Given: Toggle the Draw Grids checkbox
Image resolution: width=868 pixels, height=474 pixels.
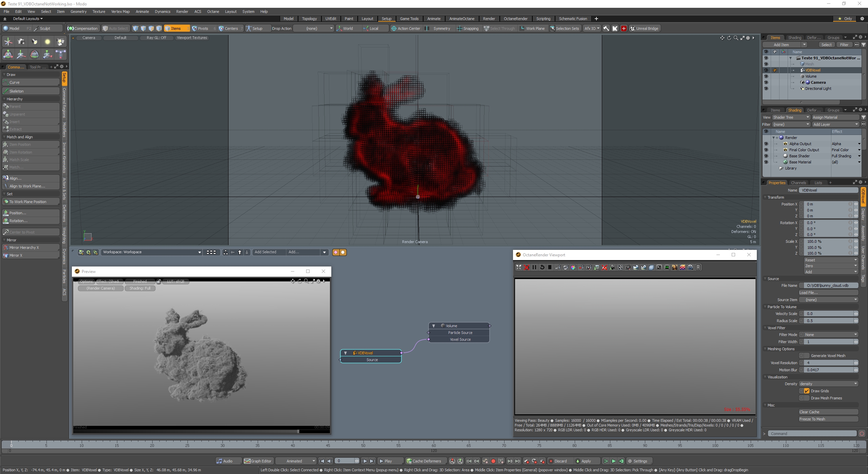Looking at the screenshot, I should [807, 391].
